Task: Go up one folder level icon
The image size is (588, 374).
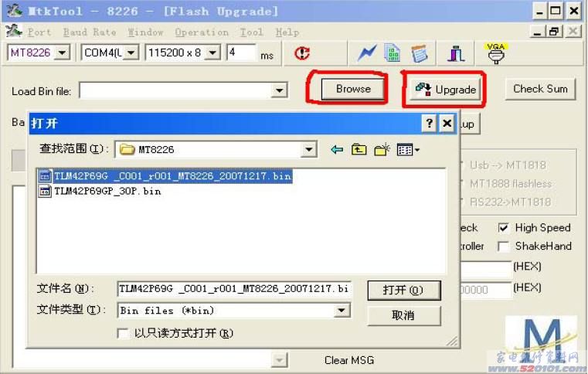Action: point(359,150)
